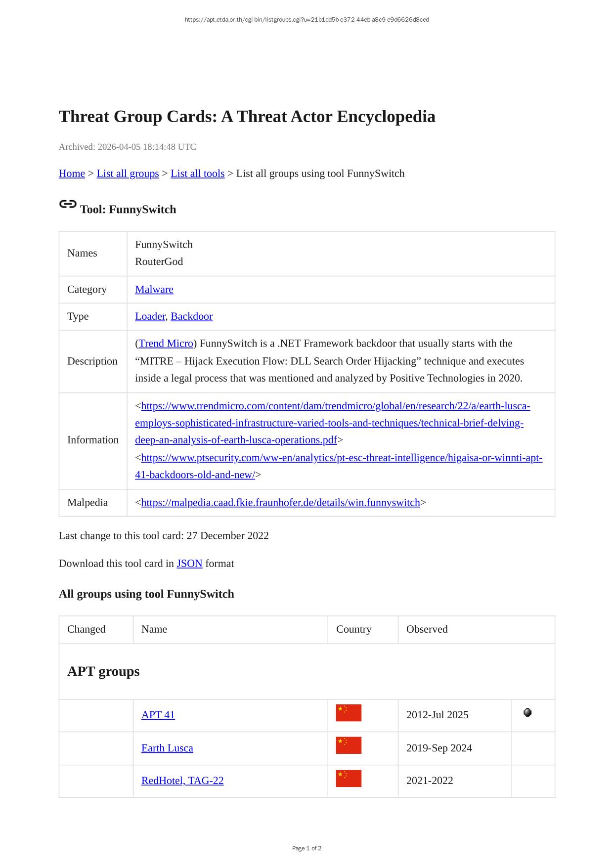Viewport: 614px width, 868px height.
Task: Open the Trend Micro Earth Lusca PDF link
Action: coord(332,423)
